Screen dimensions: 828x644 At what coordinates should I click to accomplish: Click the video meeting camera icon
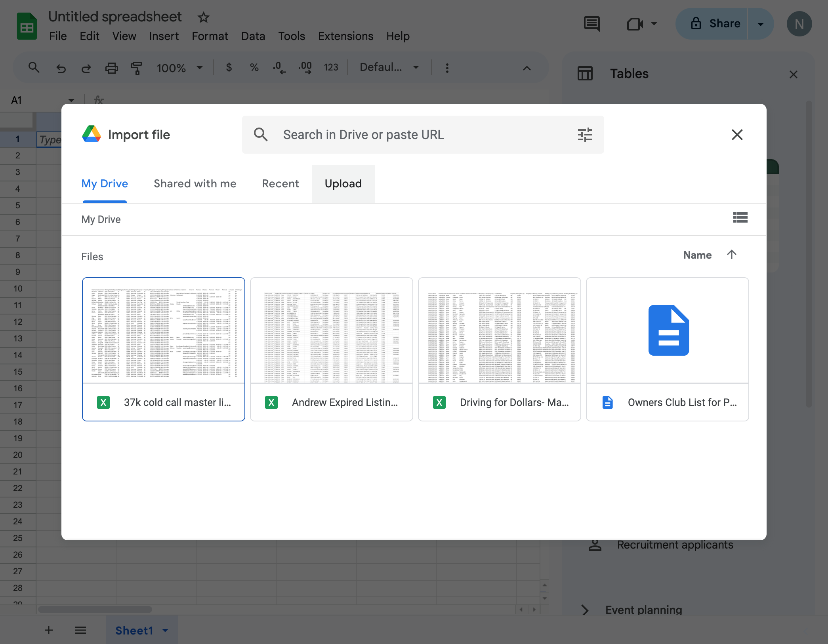(x=635, y=24)
